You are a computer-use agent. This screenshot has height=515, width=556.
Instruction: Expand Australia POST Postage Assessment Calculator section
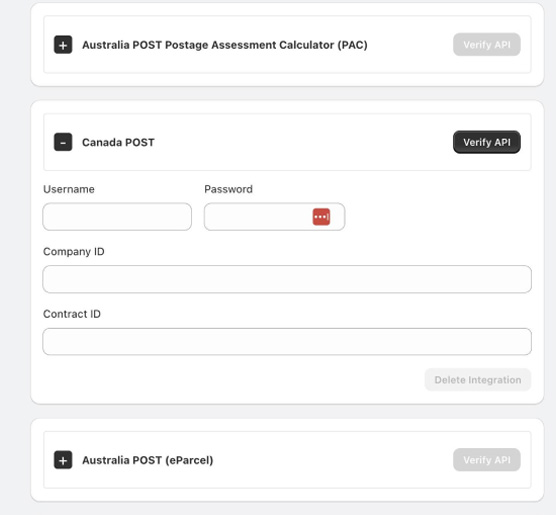pos(63,45)
